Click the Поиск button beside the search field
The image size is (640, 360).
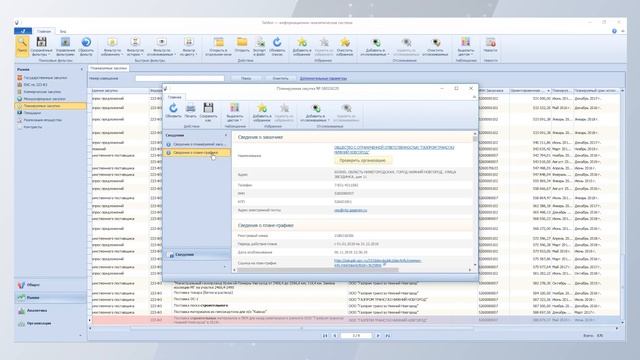[x=246, y=78]
